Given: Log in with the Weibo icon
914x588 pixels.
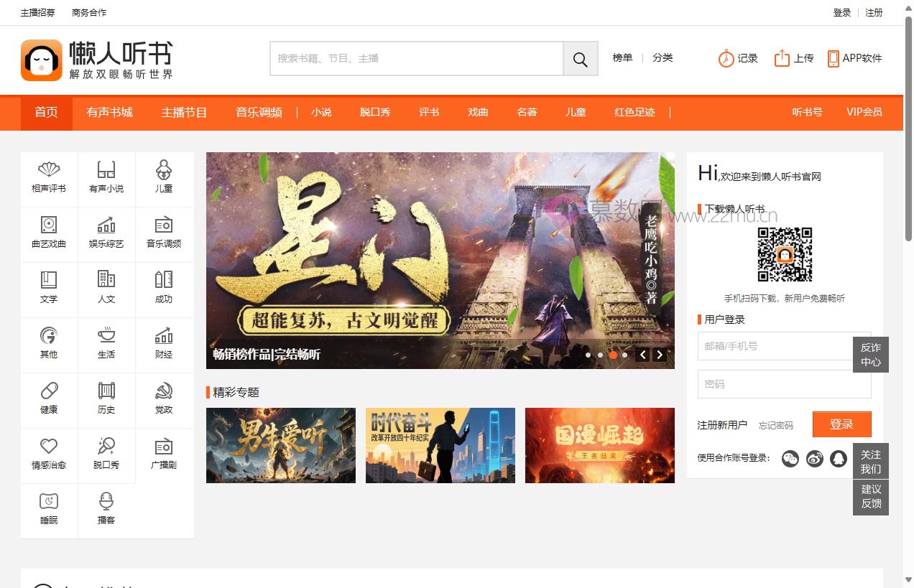Looking at the screenshot, I should (x=814, y=459).
